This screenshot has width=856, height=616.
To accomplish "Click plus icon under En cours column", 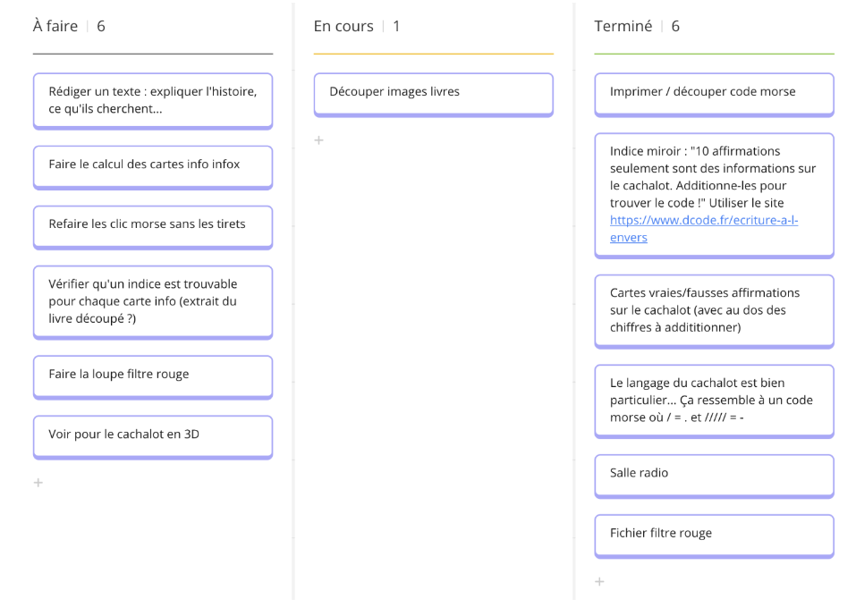I will [x=319, y=140].
